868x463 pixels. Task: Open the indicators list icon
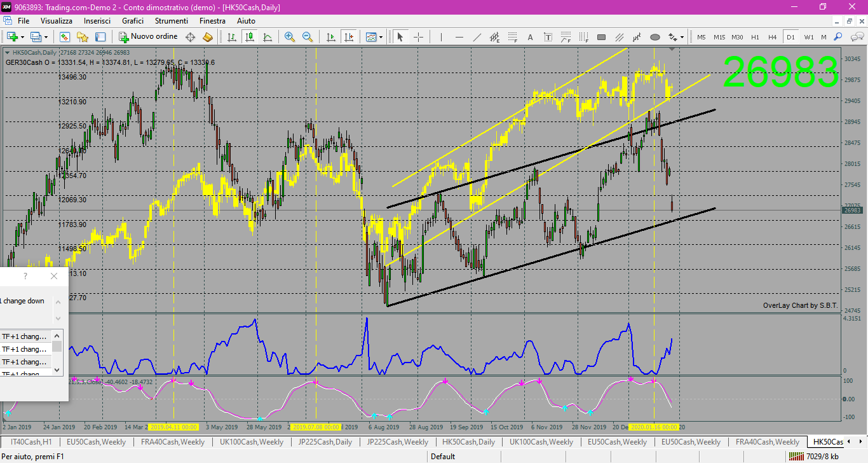[370, 37]
